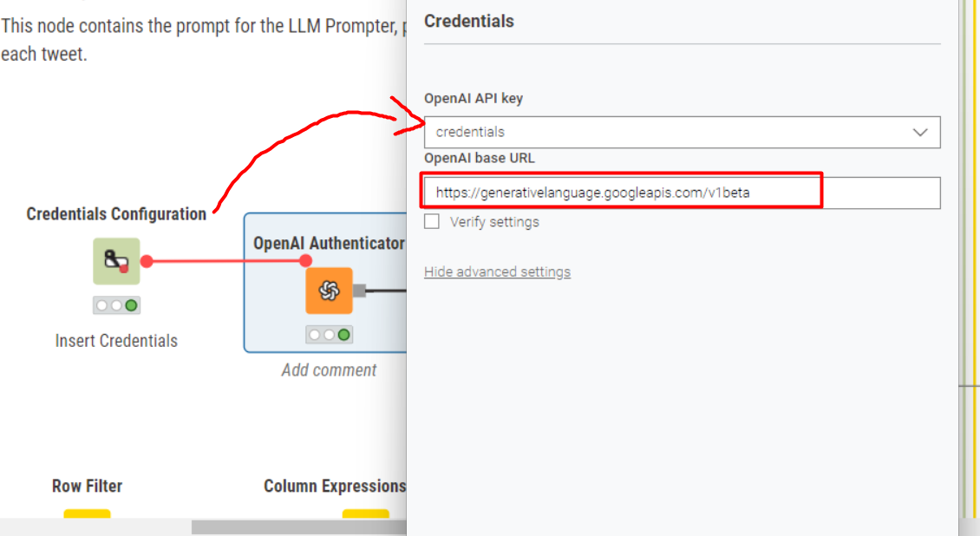Viewport: 980px width, 536px height.
Task: Click the Credentials Configuration node title
Action: (116, 213)
